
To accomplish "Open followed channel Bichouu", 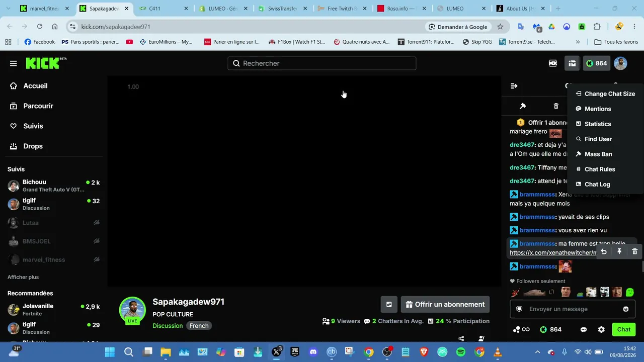I will pyautogui.click(x=54, y=186).
